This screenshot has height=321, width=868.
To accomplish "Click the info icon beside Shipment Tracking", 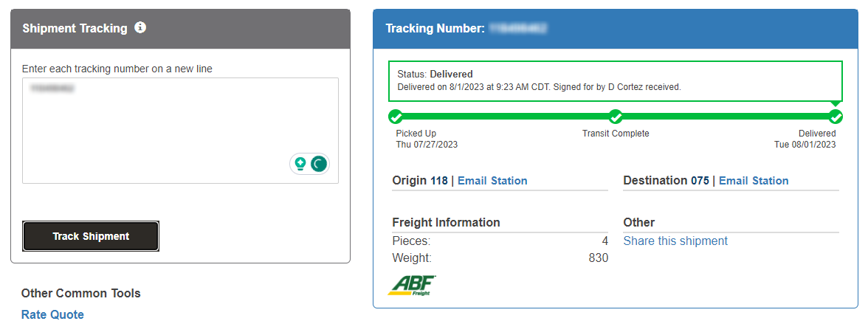I will 140,28.
